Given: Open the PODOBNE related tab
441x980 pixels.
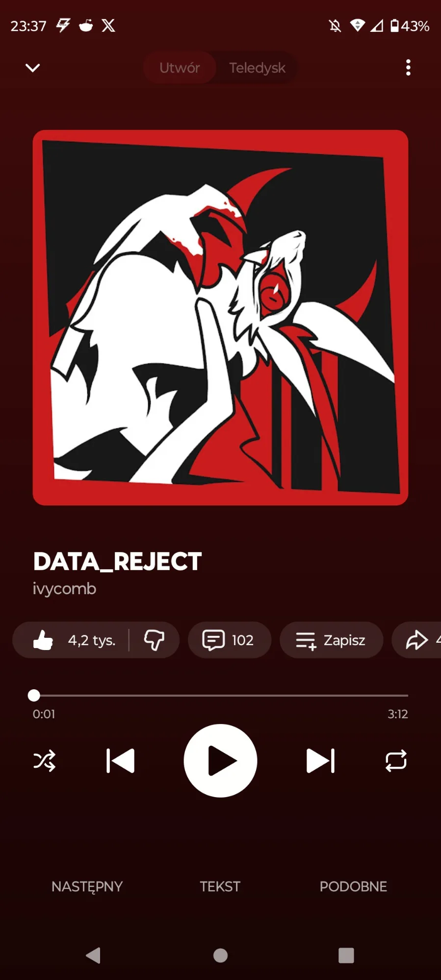Looking at the screenshot, I should 353,886.
